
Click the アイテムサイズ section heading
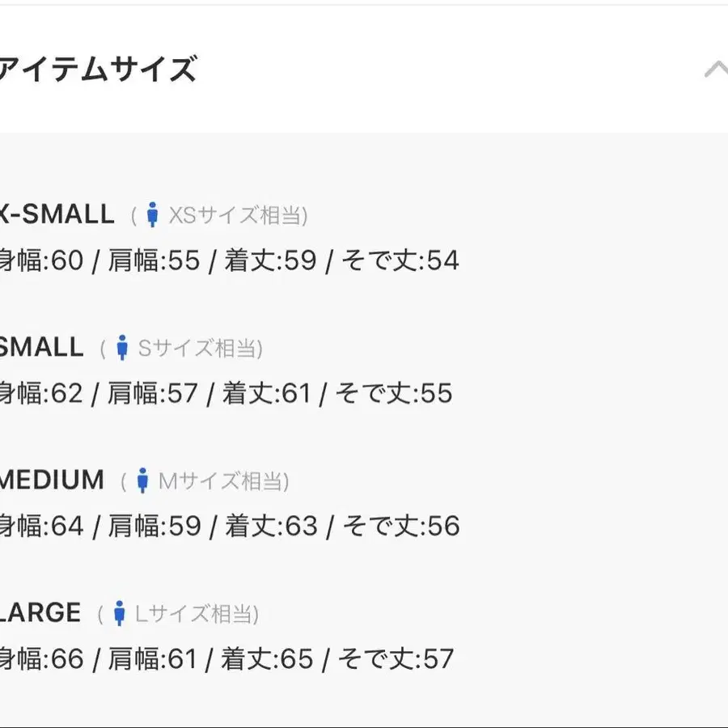97,70
